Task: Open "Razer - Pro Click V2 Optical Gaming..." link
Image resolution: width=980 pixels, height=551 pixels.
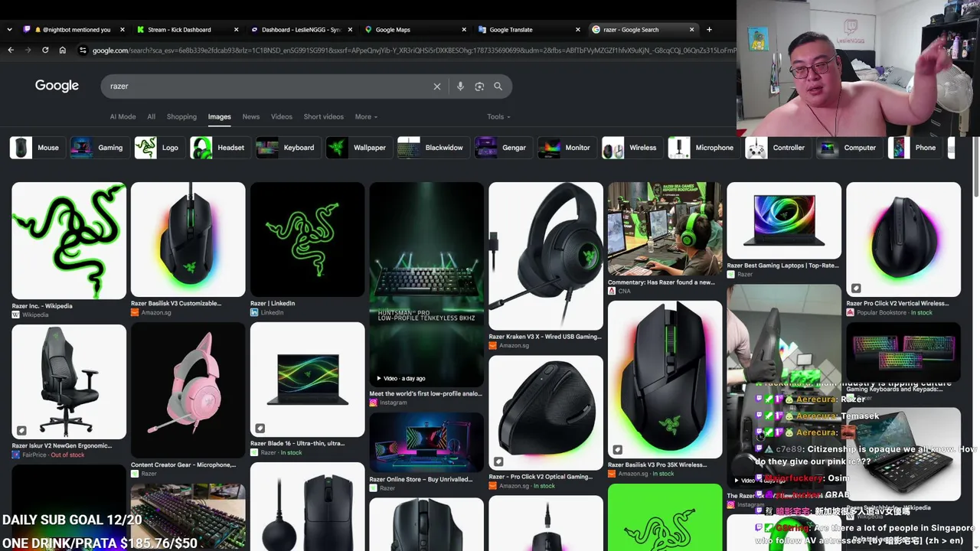Action: click(541, 477)
